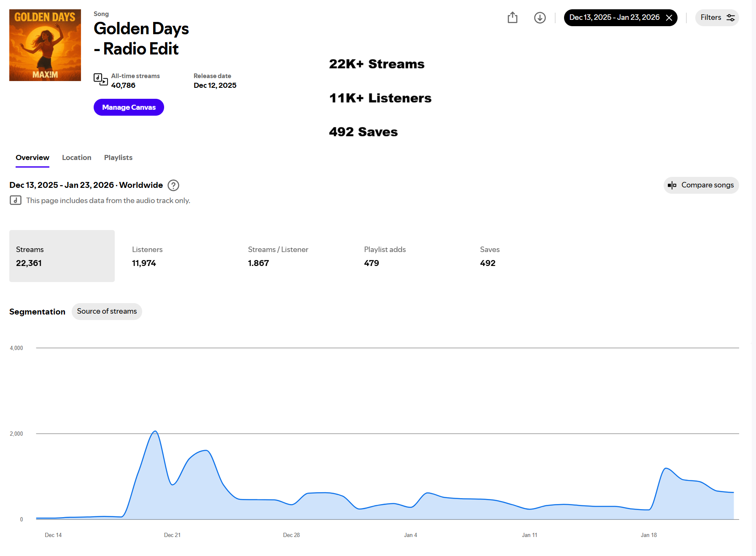This screenshot has height=556, width=756.
Task: Switch to the Playlists tab
Action: click(x=118, y=157)
